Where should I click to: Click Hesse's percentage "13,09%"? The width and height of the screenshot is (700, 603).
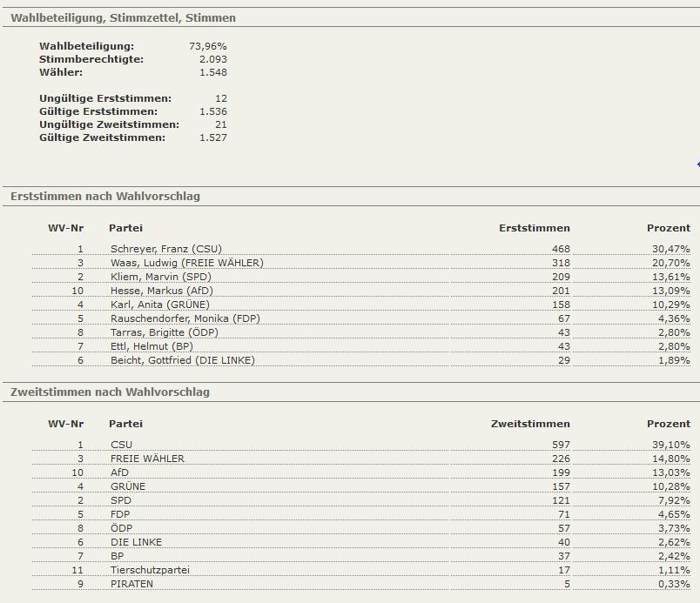pos(671,291)
